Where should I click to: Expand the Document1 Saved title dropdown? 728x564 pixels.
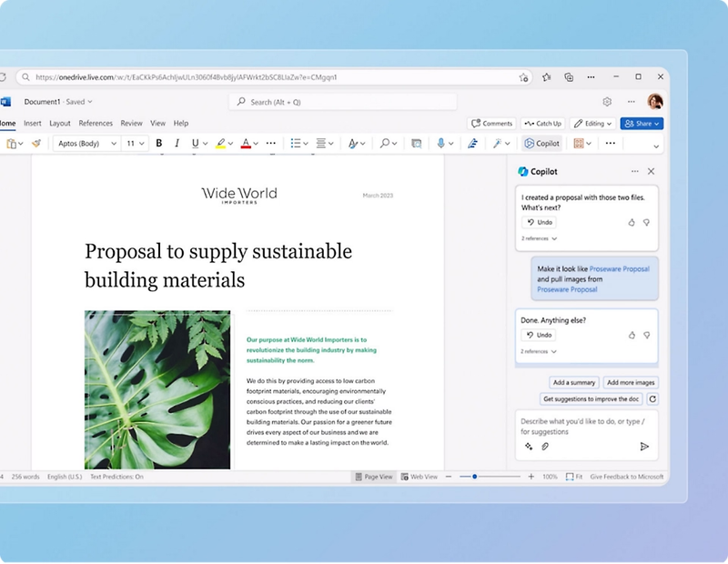pyautogui.click(x=90, y=102)
